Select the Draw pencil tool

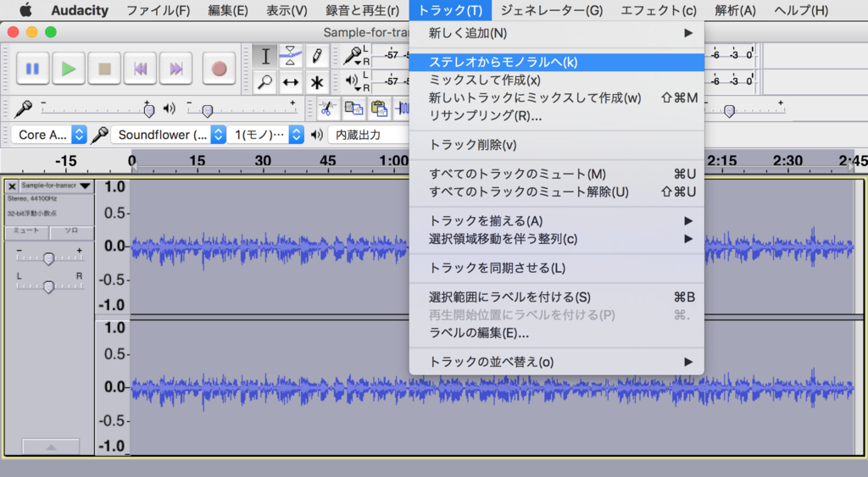317,56
